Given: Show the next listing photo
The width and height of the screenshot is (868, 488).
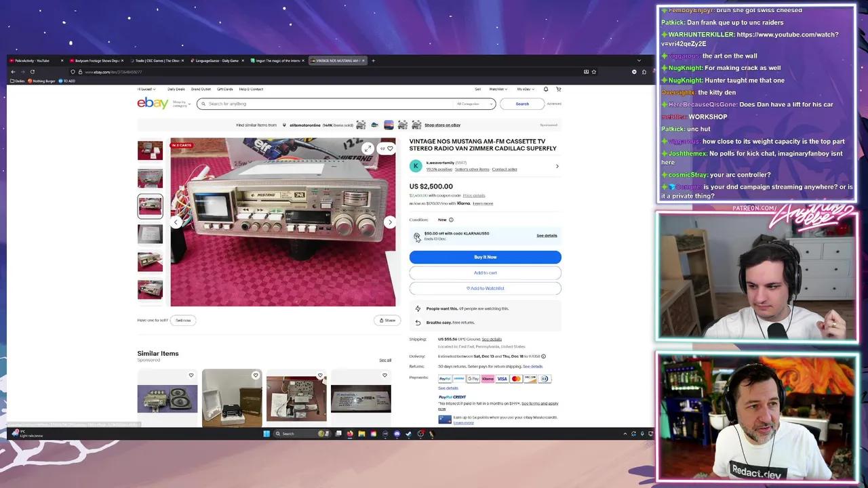Looking at the screenshot, I should coord(390,222).
